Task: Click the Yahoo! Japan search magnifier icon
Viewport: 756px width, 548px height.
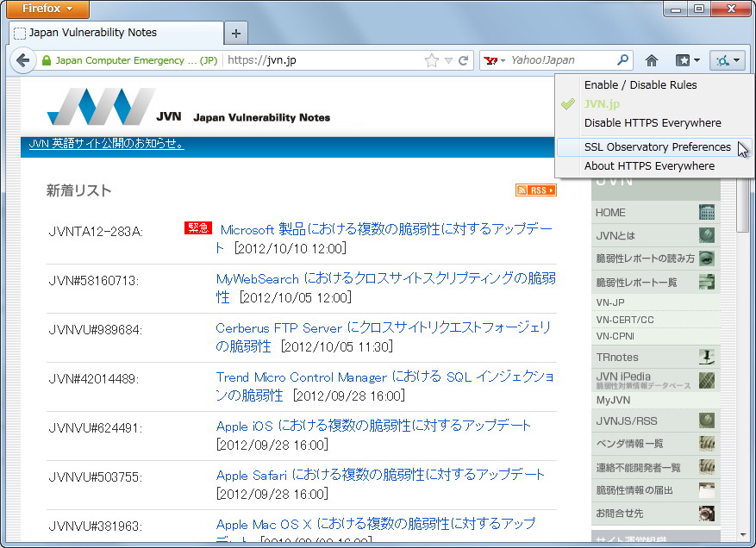Action: coord(622,60)
